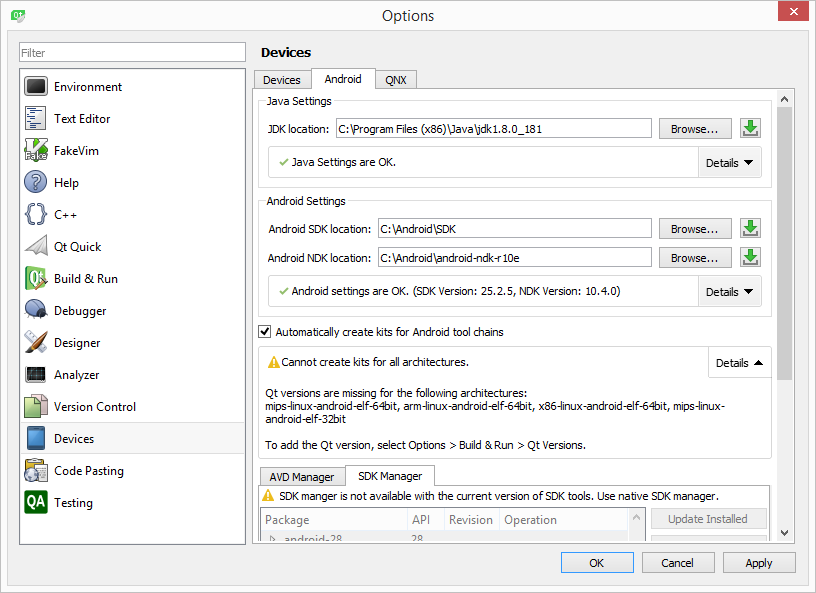
Task: Go to Build & Run settings
Action: point(85,279)
